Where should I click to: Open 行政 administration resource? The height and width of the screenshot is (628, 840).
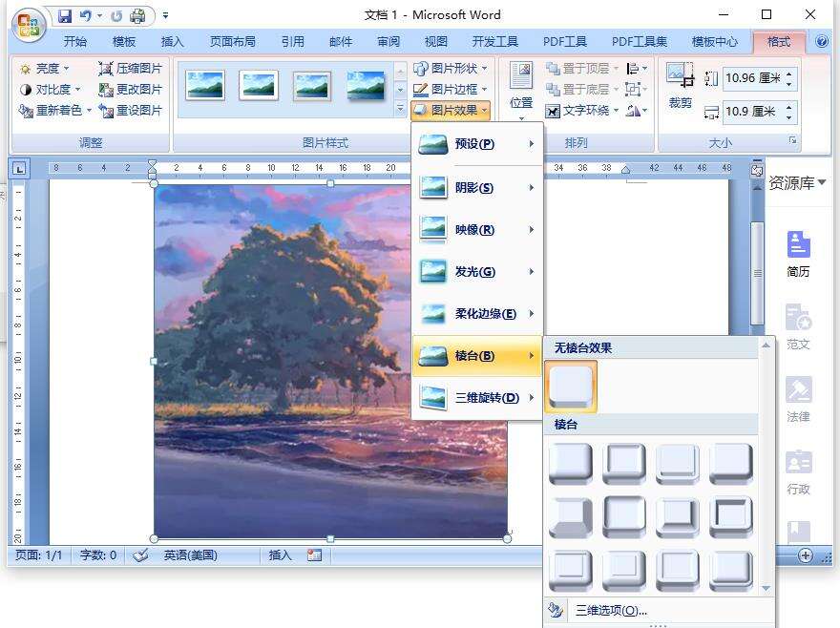coord(798,471)
